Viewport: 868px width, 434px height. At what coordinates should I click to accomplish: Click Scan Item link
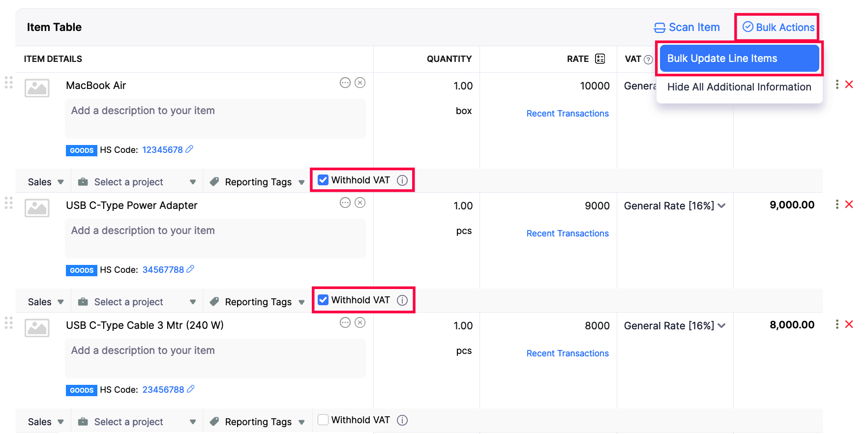click(x=687, y=28)
